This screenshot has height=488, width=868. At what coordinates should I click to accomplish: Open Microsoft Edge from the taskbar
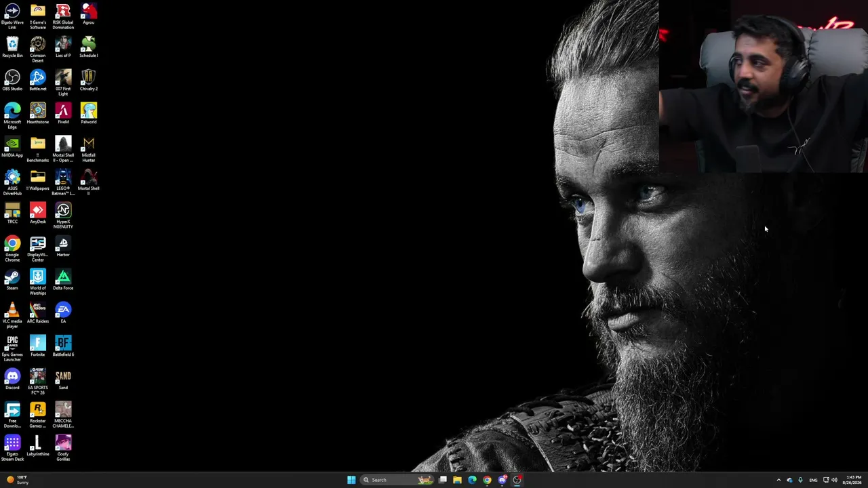(x=472, y=480)
